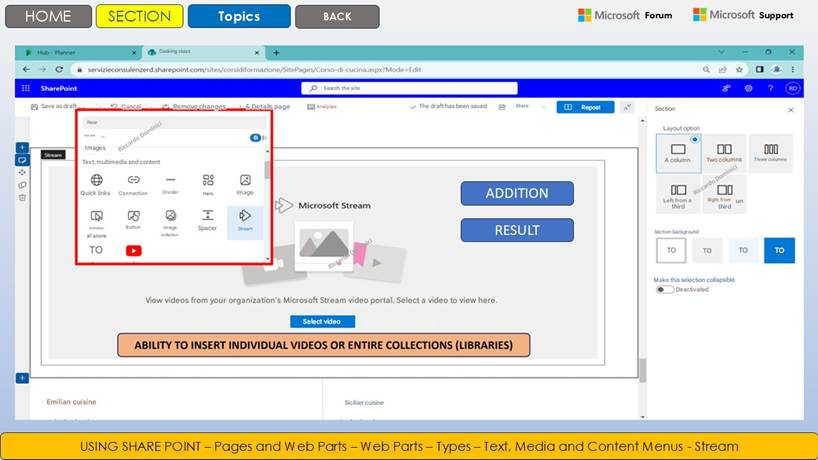Open SharePoint settings gear icon
This screenshot has height=460, width=818.
tap(748, 88)
